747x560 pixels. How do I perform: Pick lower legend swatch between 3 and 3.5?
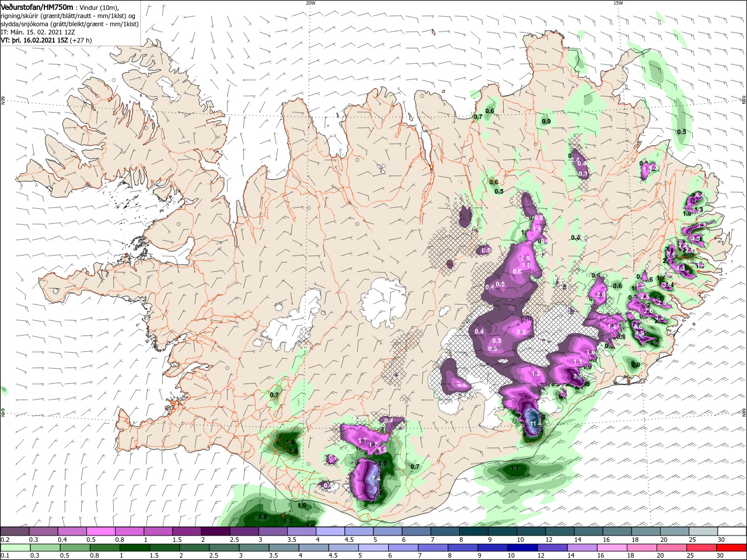pos(254,548)
